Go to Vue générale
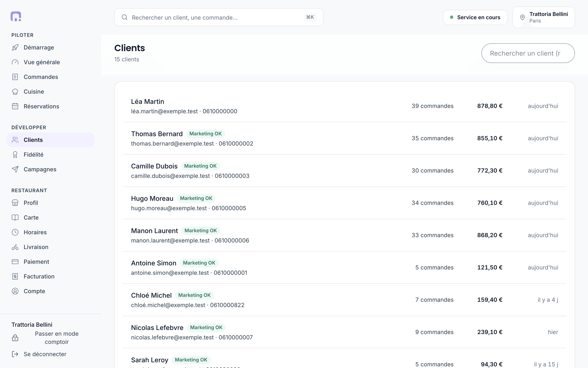The image size is (588, 368). [51, 62]
